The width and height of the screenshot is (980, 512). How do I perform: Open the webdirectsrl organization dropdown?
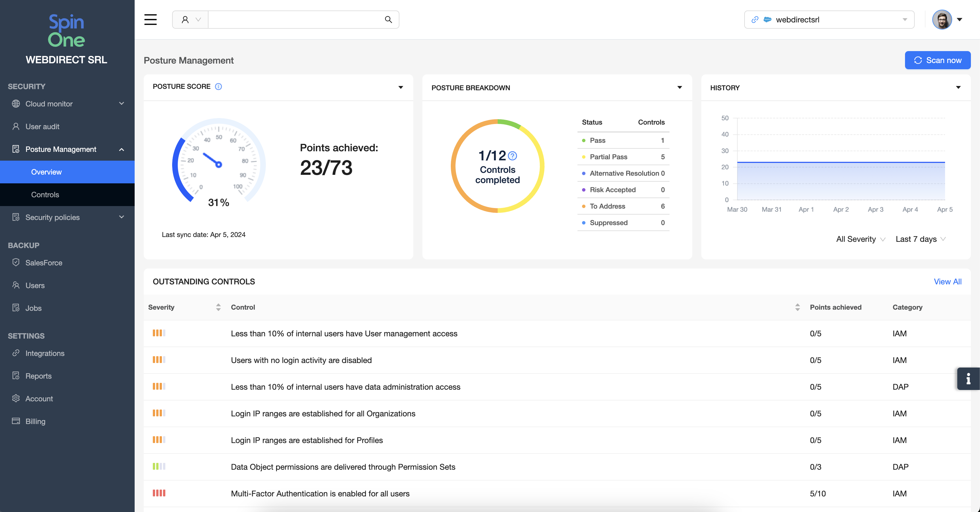coord(829,19)
